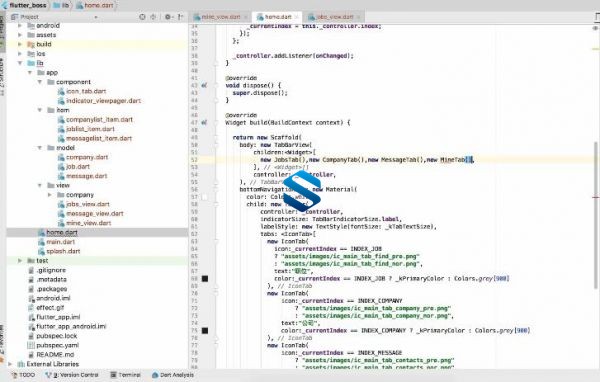Click the collapse-all icon in Project panel

[x=153, y=17]
